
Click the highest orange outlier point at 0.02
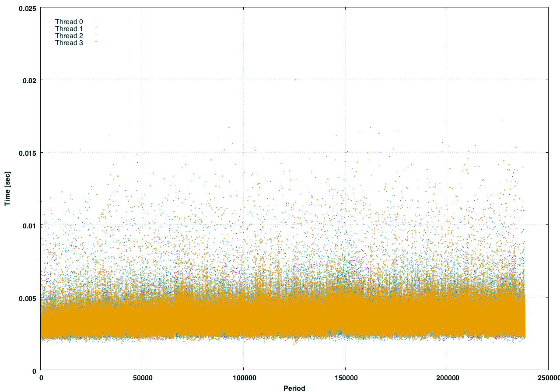click(295, 80)
